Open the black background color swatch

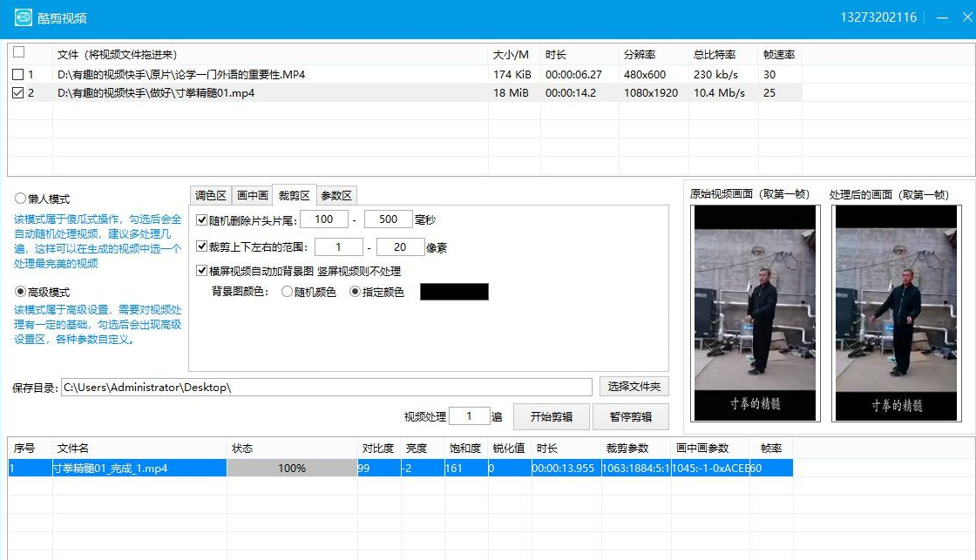(x=454, y=292)
